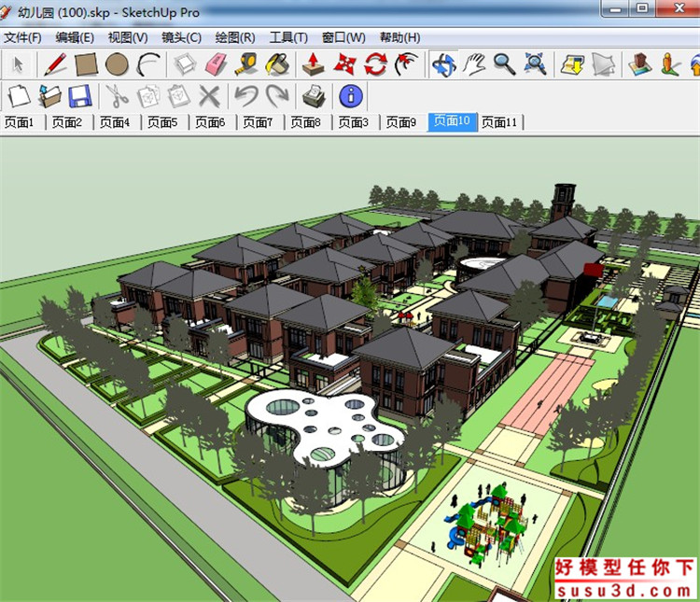The width and height of the screenshot is (700, 602).
Task: Click the dark tower at back of model
Action: tap(562, 202)
